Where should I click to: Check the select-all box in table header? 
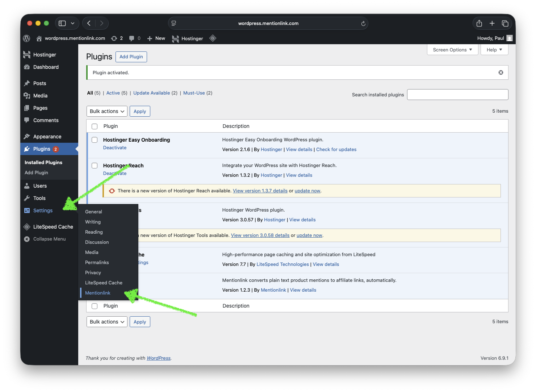click(95, 126)
